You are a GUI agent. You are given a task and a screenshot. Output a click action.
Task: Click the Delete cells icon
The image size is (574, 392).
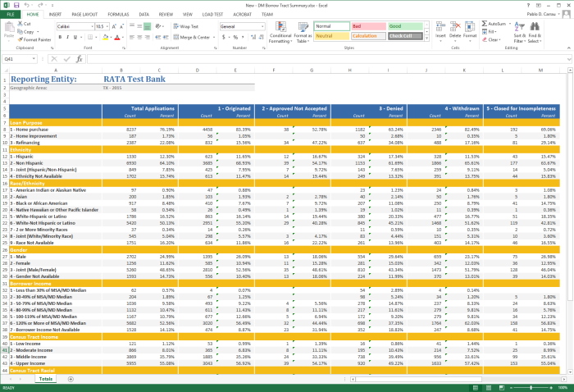click(x=455, y=27)
